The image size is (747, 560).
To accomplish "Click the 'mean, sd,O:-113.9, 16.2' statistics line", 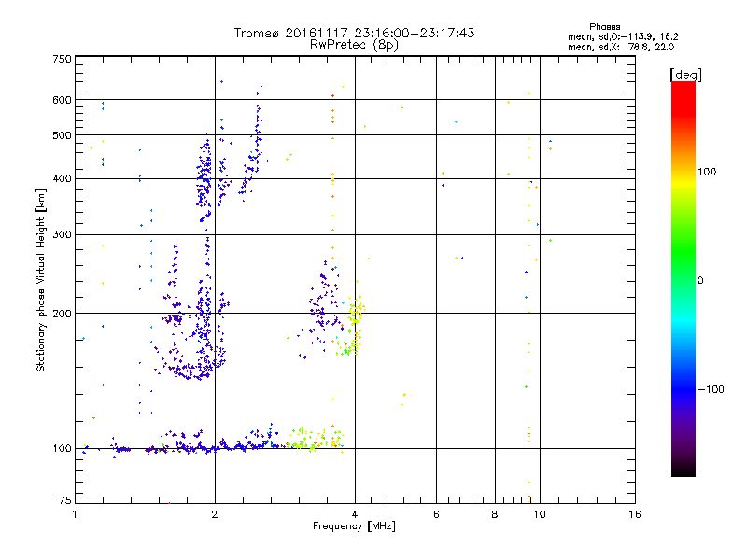I will coord(623,37).
